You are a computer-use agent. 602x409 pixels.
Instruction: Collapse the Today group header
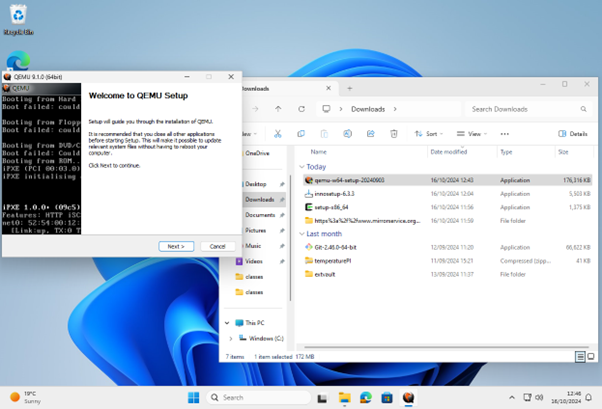pos(302,167)
